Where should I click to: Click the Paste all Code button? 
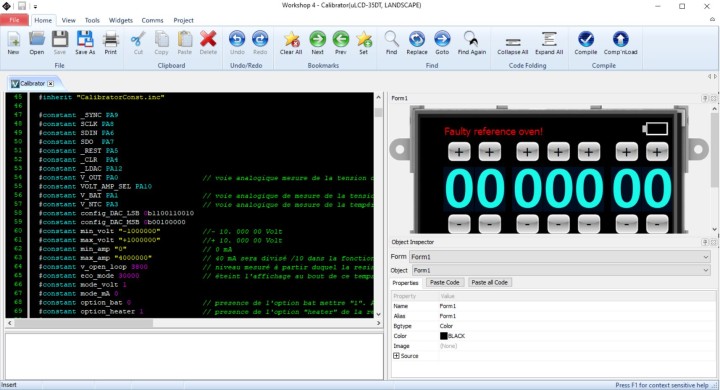pyautogui.click(x=489, y=283)
